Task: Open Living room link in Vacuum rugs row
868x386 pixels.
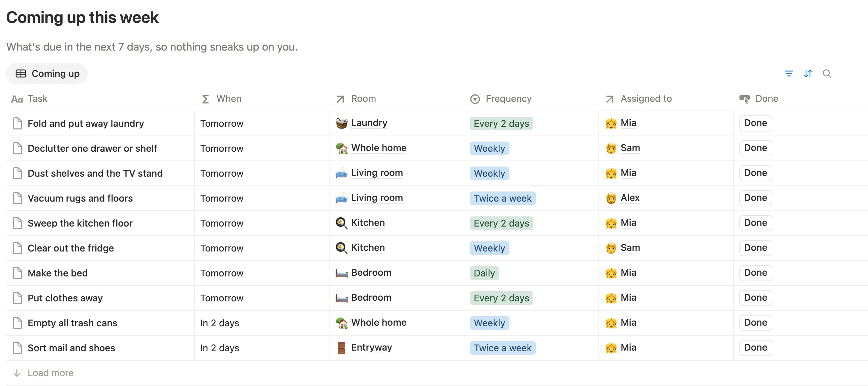Action: (x=377, y=198)
